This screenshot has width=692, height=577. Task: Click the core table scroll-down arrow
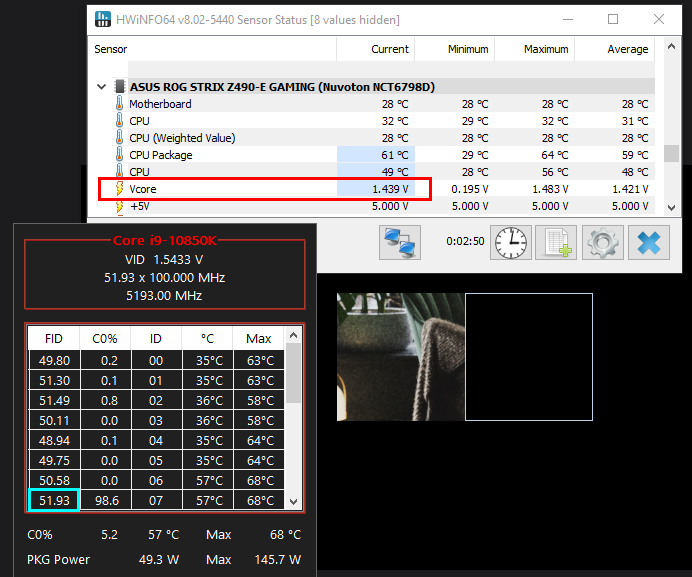click(293, 502)
